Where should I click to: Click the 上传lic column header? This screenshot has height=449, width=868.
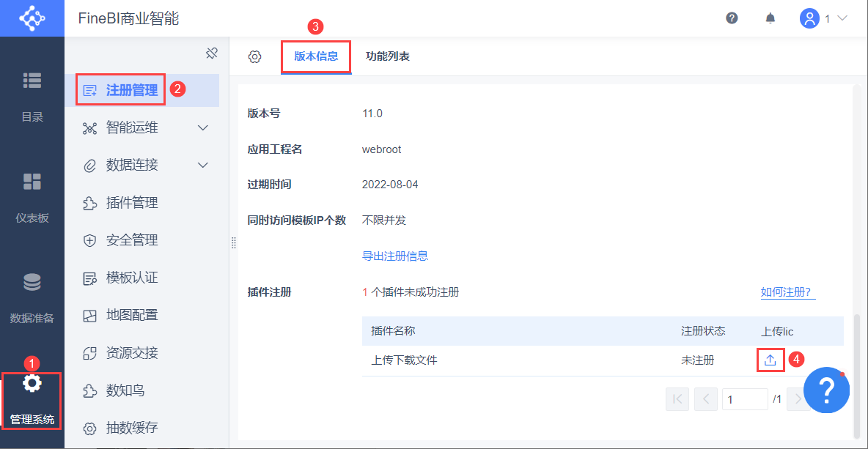click(778, 331)
